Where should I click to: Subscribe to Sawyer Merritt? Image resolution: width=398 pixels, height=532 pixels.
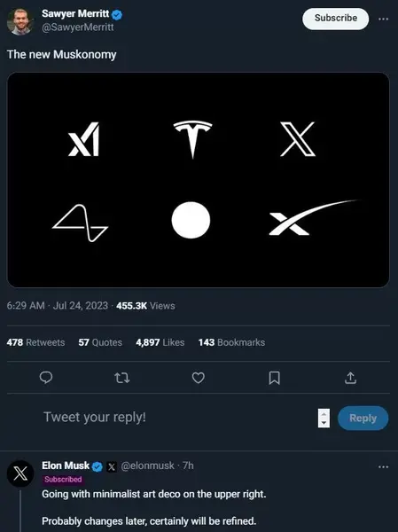[x=335, y=19]
